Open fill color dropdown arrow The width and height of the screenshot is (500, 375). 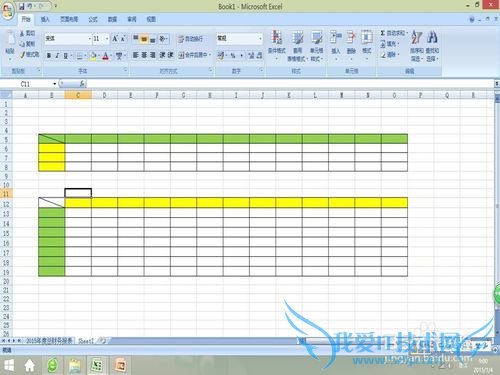tap(99, 56)
